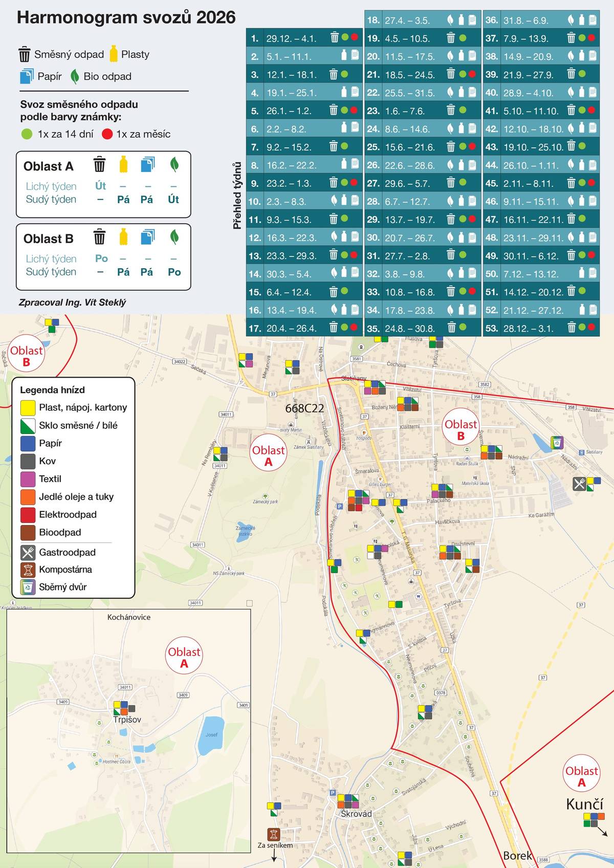614x868 pixels.
Task: Pick the red Elektroodpad swatch in the legend
Action: coord(28,515)
